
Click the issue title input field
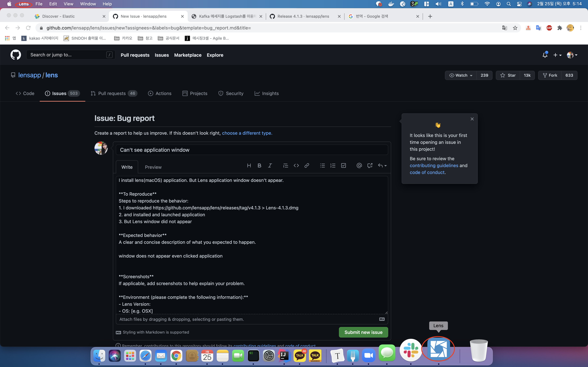tap(252, 150)
